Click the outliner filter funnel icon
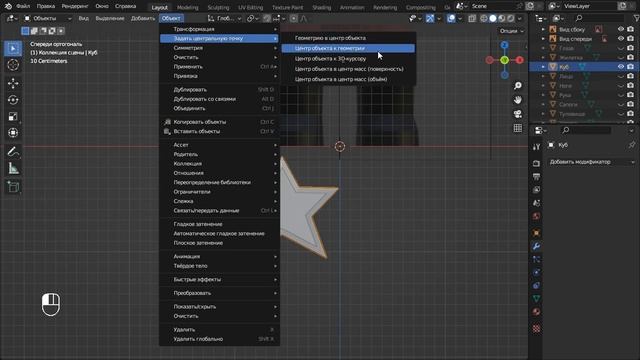The height and width of the screenshot is (360, 640). [x=636, y=18]
